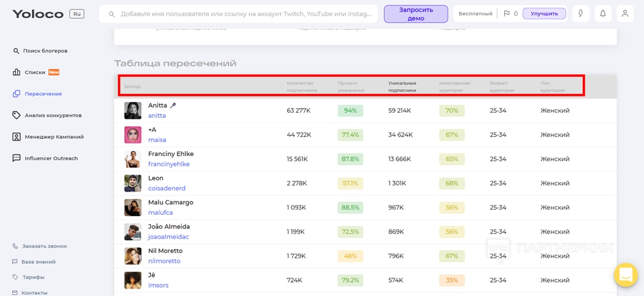Sort by Уникальные подписчики column header
Viewport: 644px width, 296px height.
pyautogui.click(x=402, y=86)
